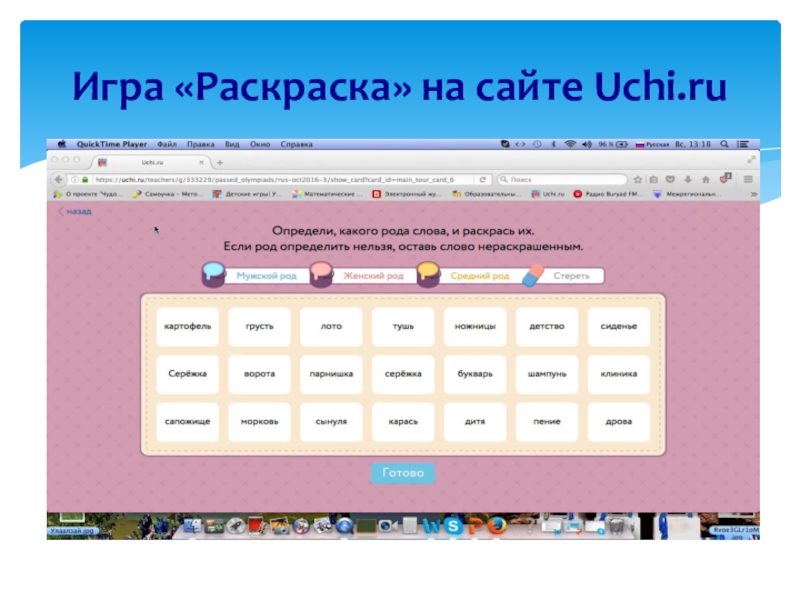
Task: Click the word card детство
Action: (547, 326)
